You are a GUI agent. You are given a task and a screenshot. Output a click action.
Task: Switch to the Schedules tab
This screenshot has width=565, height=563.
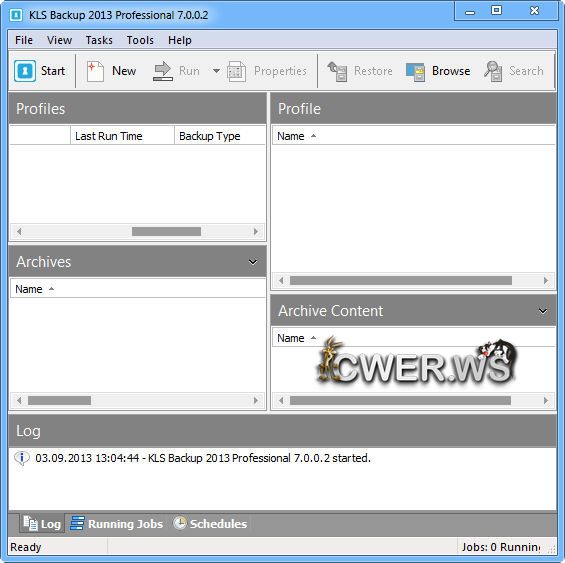pyautogui.click(x=210, y=523)
